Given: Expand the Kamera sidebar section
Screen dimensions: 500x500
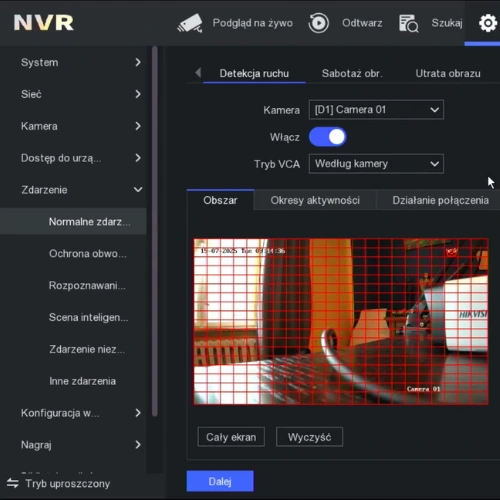Looking at the screenshot, I should click(73, 126).
